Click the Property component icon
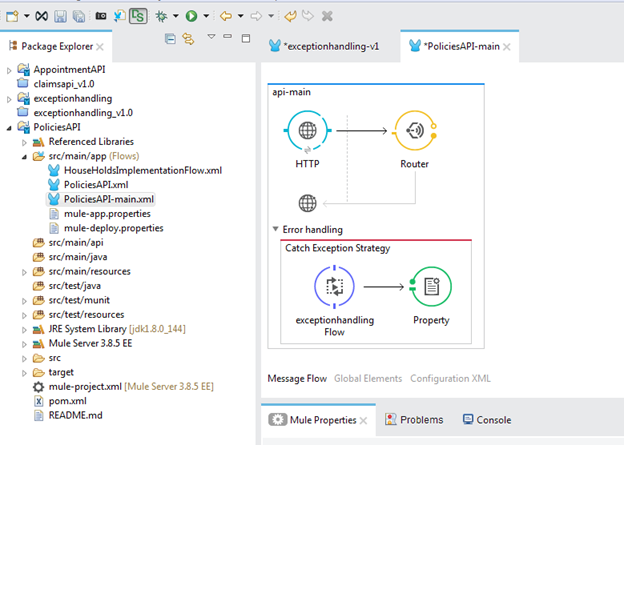Image resolution: width=624 pixels, height=604 pixels. [431, 287]
